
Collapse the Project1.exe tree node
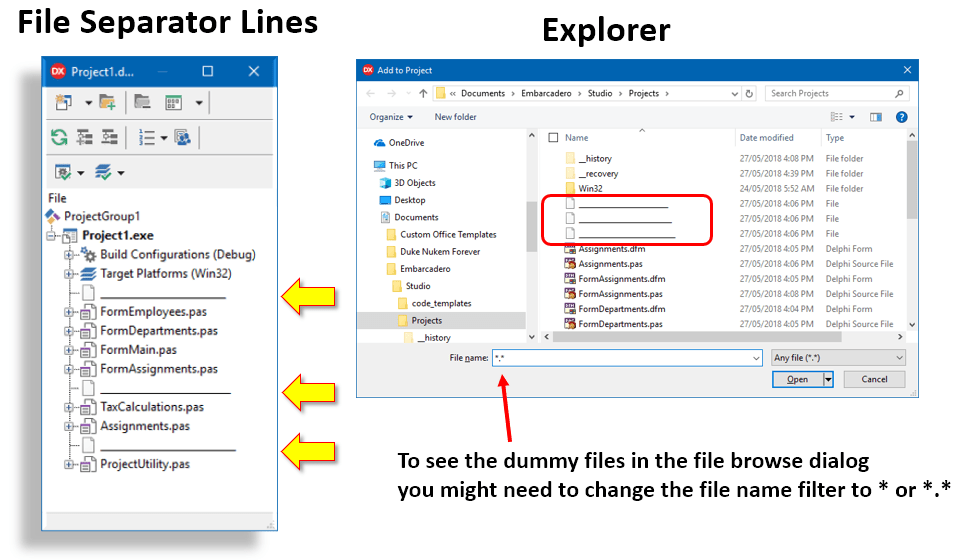click(51, 235)
